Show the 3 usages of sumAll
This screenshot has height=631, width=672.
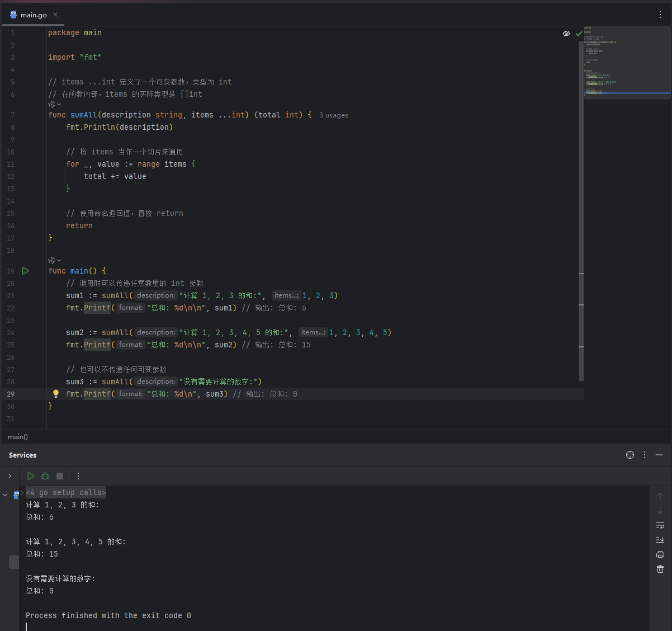[x=334, y=115]
